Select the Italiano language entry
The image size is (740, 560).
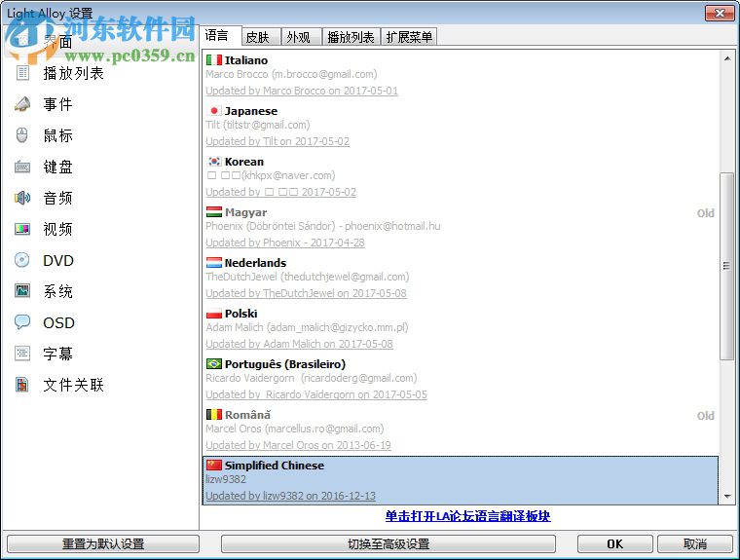tap(462, 75)
